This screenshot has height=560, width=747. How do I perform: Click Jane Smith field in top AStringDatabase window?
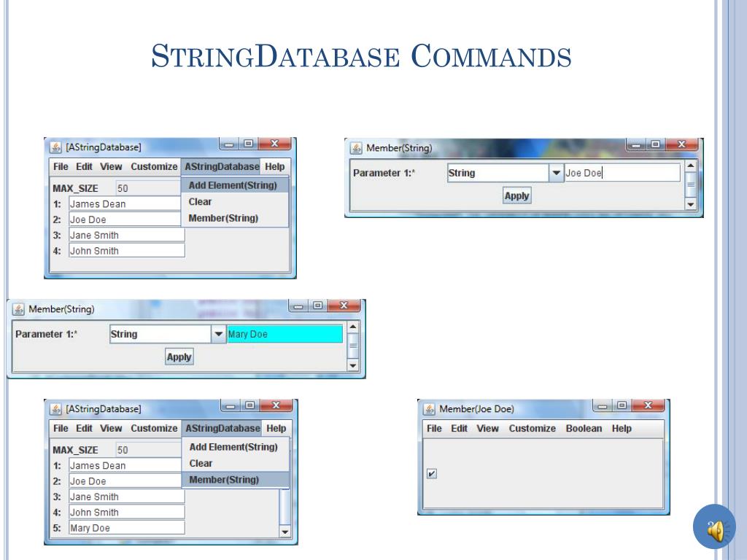(x=127, y=236)
